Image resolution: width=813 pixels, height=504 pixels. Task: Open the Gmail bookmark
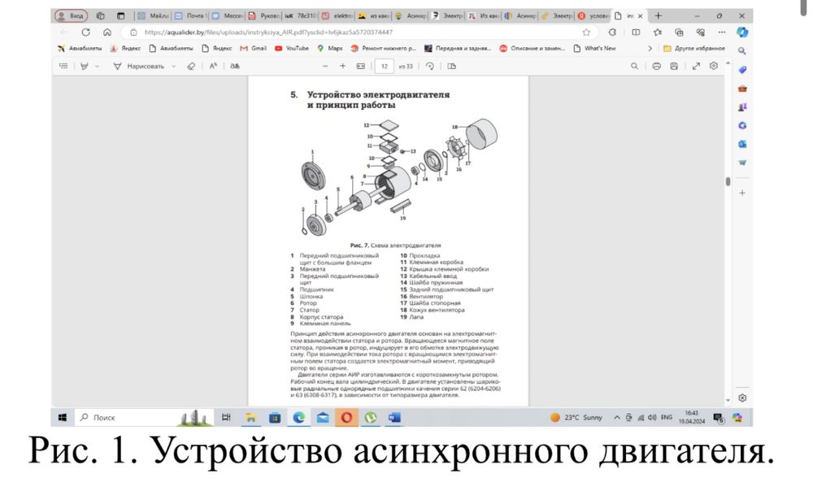click(253, 48)
